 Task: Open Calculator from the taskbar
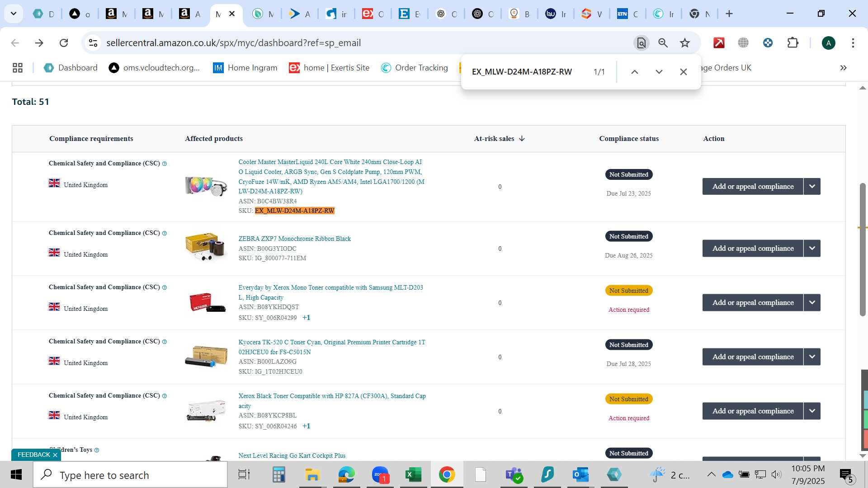(278, 474)
